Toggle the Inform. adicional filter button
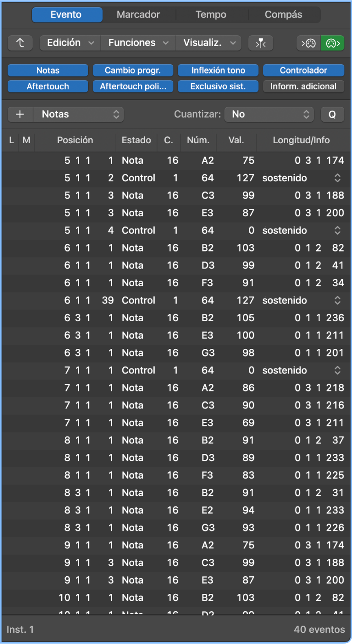The image size is (353, 644). pos(303,86)
